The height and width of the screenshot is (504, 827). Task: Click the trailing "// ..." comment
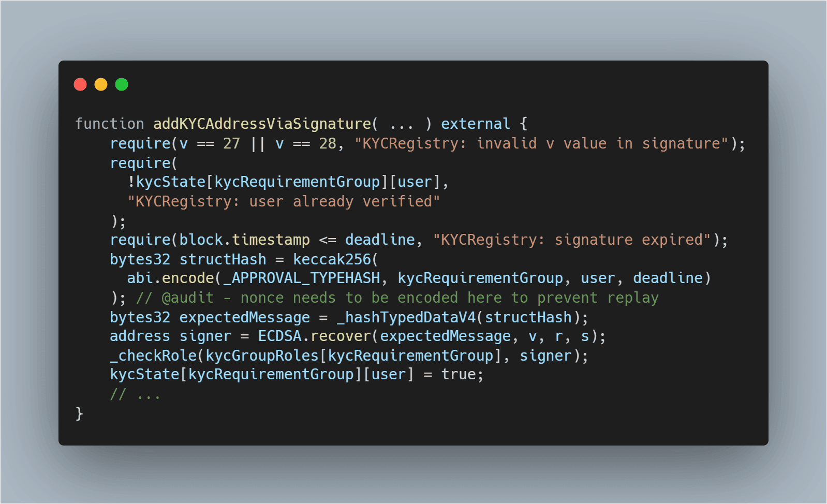pyautogui.click(x=136, y=394)
